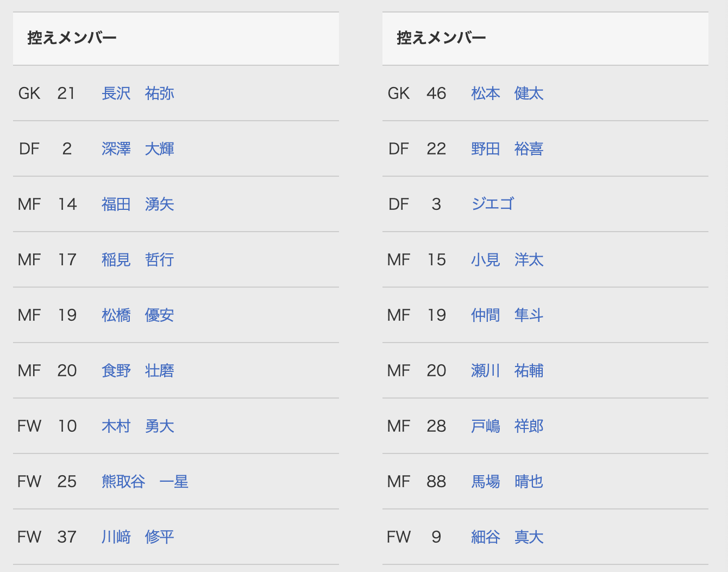Open profile of 仲間 隼斗
The width and height of the screenshot is (728, 572).
(507, 315)
